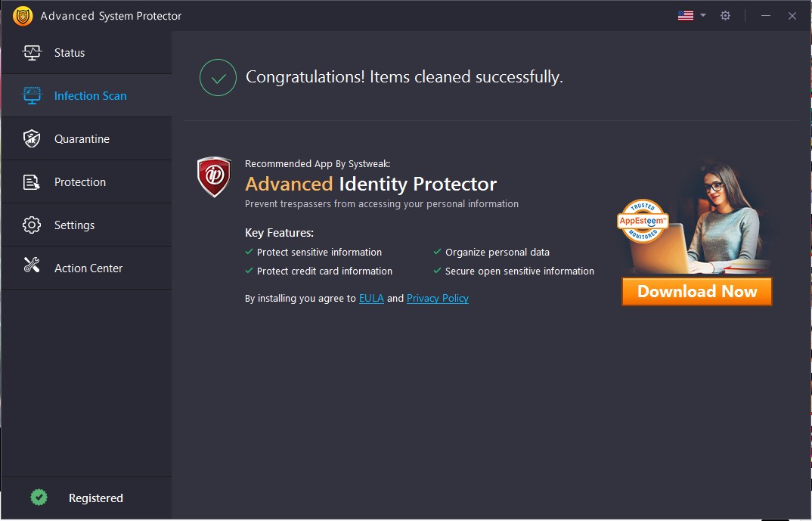The height and width of the screenshot is (521, 812).
Task: Click the Advanced System Protector logo
Action: click(22, 15)
